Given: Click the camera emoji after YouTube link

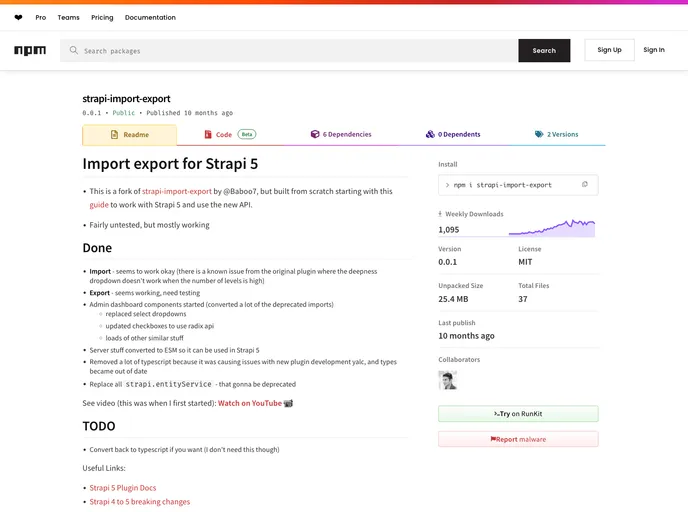Looking at the screenshot, I should 288,403.
